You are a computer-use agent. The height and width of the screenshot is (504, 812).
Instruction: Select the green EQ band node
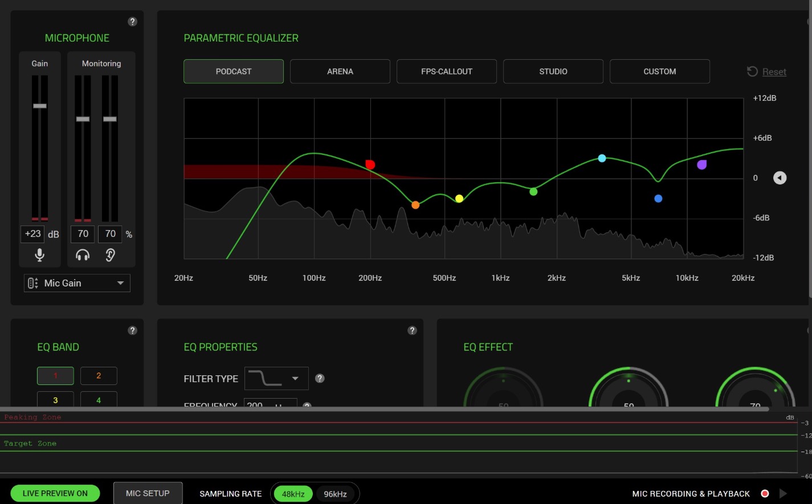click(533, 192)
